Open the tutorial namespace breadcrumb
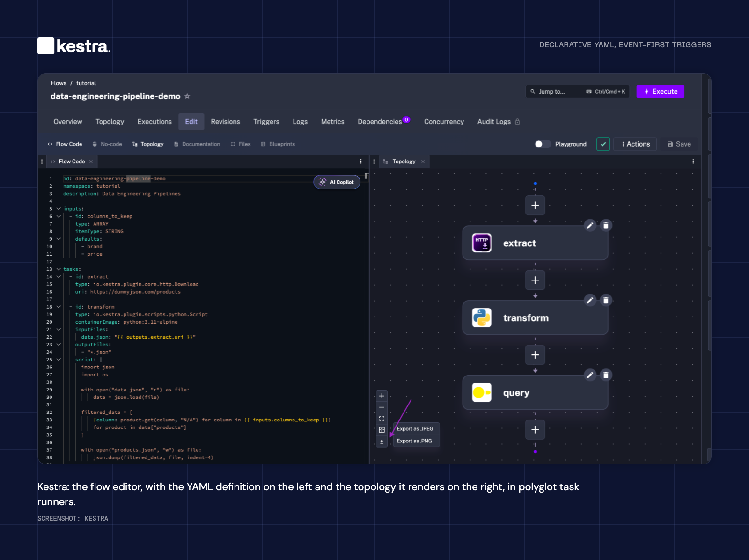 point(86,83)
